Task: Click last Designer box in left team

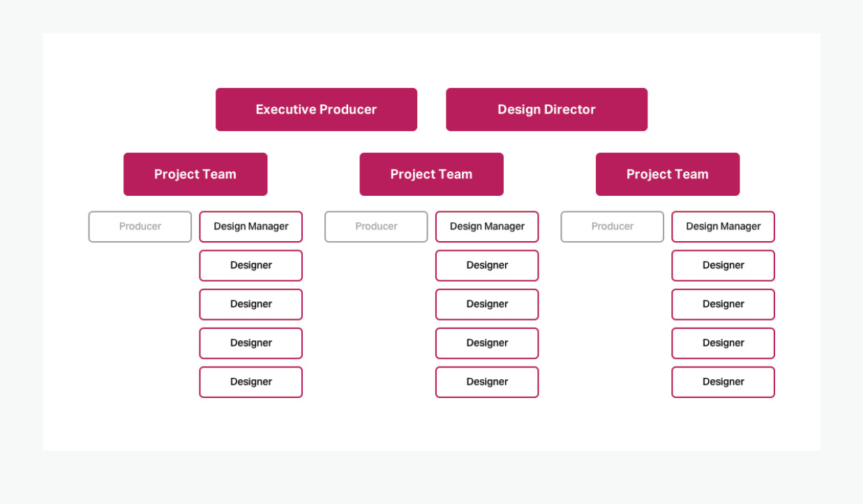Action: 251,382
